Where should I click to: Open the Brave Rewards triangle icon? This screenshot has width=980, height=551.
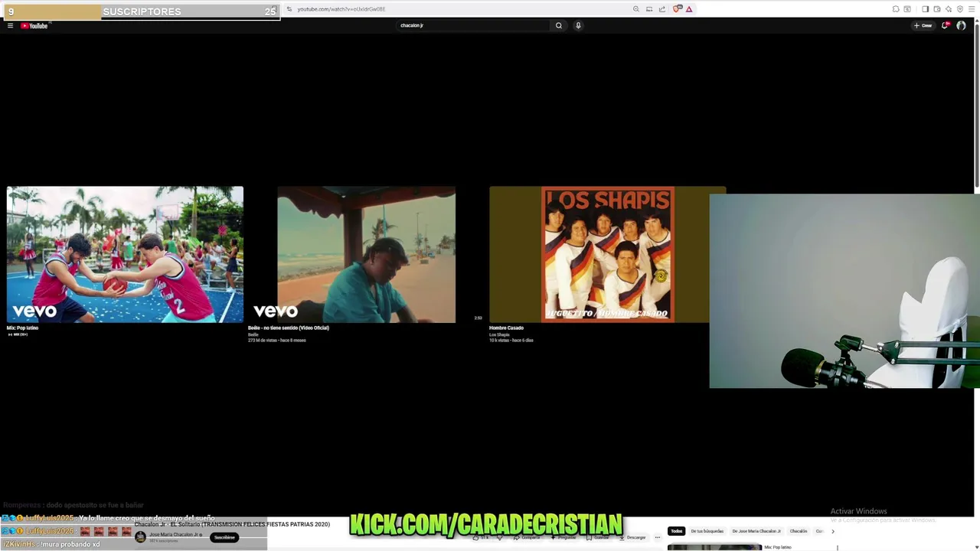tap(689, 9)
